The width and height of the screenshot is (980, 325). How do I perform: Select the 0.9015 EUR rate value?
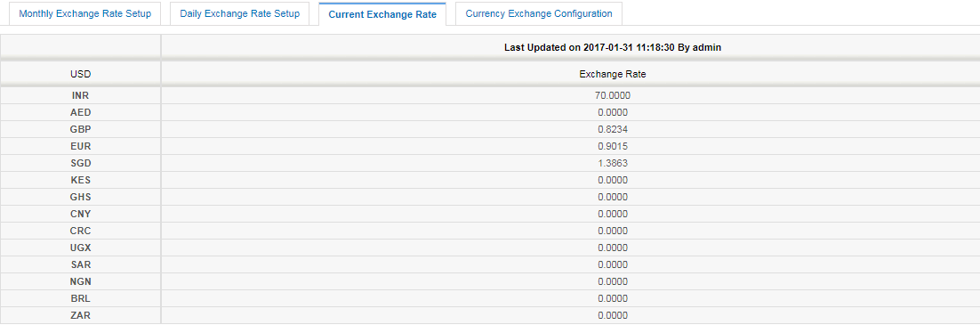[x=613, y=147]
